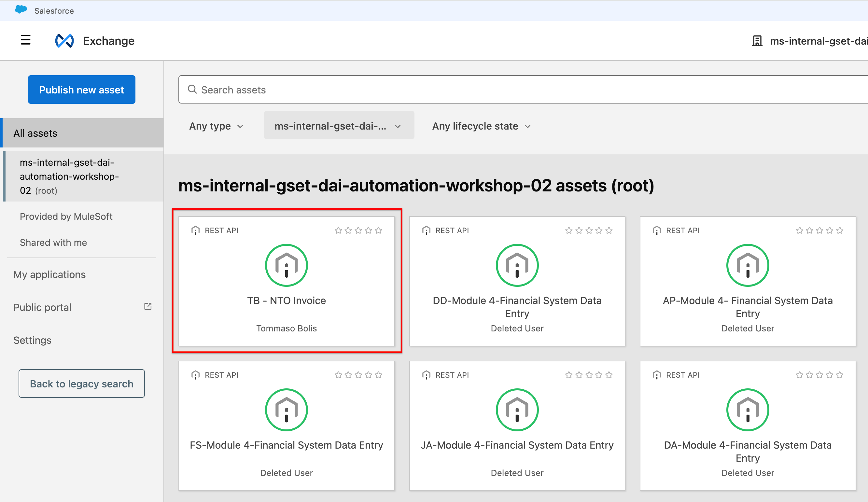
Task: Click star rating on AP-Module 4 card
Action: pyautogui.click(x=819, y=230)
